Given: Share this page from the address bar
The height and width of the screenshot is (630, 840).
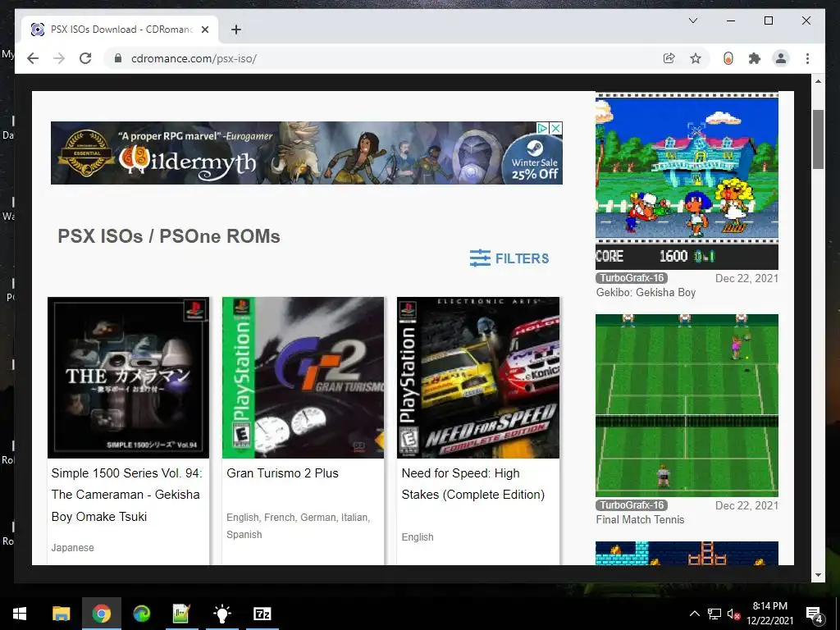Looking at the screenshot, I should (669, 58).
